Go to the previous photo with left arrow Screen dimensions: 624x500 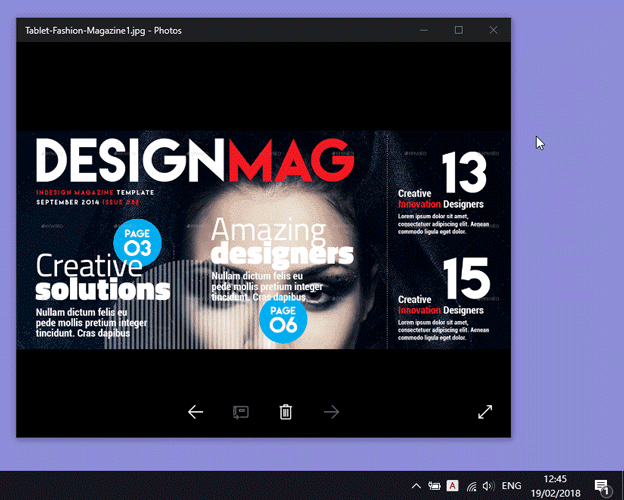[x=195, y=412]
